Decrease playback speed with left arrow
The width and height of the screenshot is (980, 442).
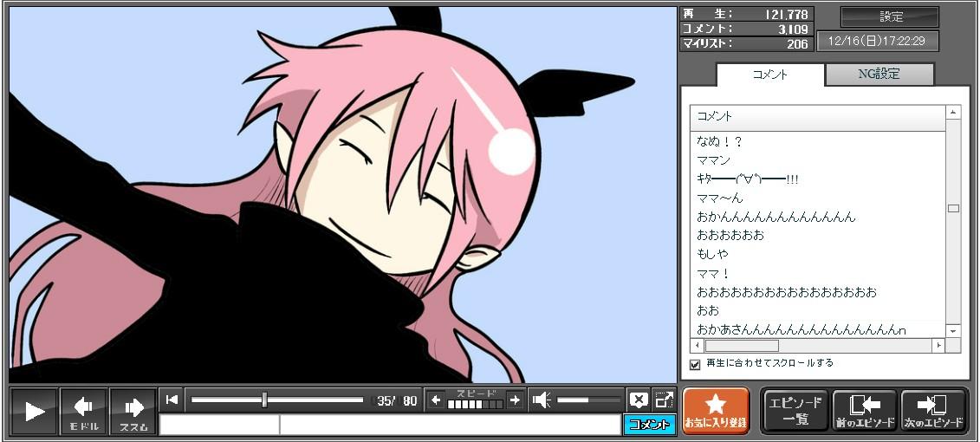[436, 400]
